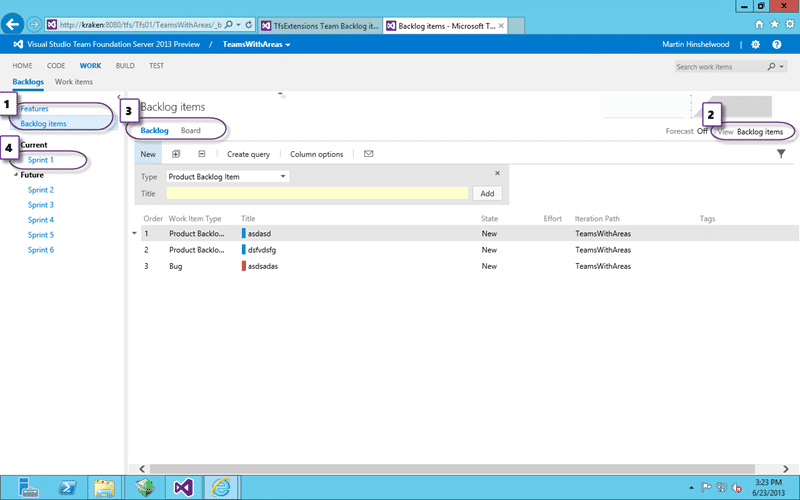Click the Visual Studio logo in header
Screen dimensions: 800x500
tap(17, 44)
